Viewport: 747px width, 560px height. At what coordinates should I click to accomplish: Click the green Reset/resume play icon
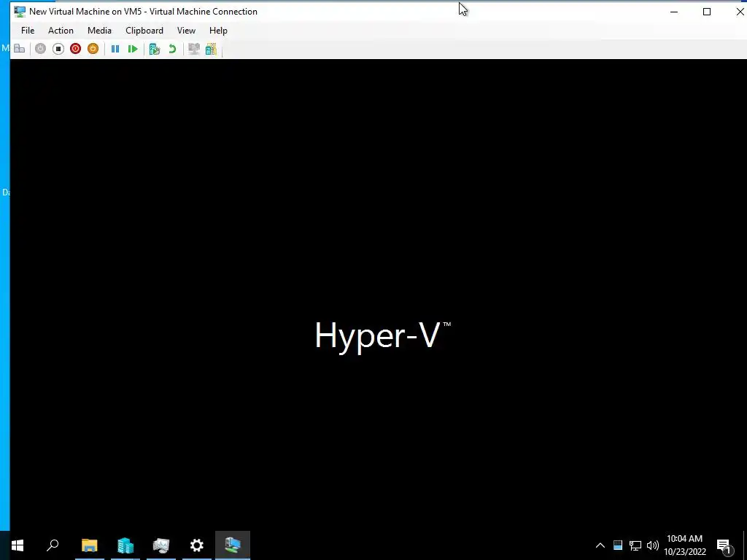click(x=133, y=49)
